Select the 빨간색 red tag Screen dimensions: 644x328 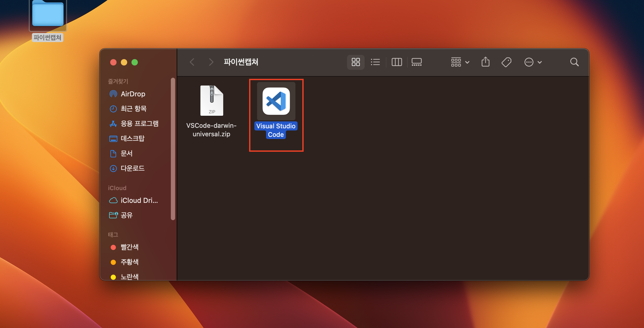[129, 247]
